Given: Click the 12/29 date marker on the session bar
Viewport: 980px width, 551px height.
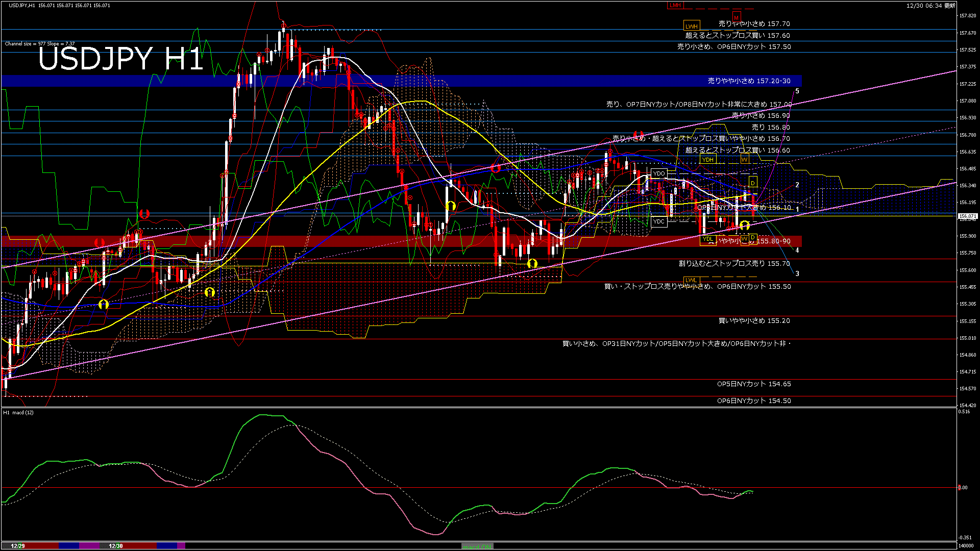Looking at the screenshot, I should [x=18, y=546].
